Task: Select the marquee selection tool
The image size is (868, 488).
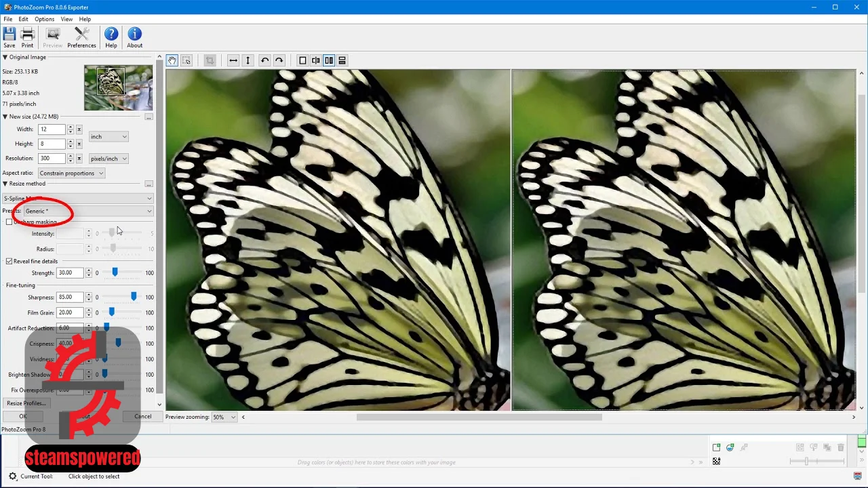Action: click(x=186, y=60)
